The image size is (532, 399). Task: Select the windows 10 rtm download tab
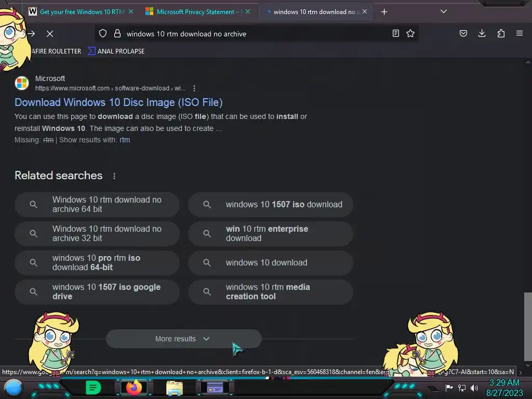tap(316, 12)
